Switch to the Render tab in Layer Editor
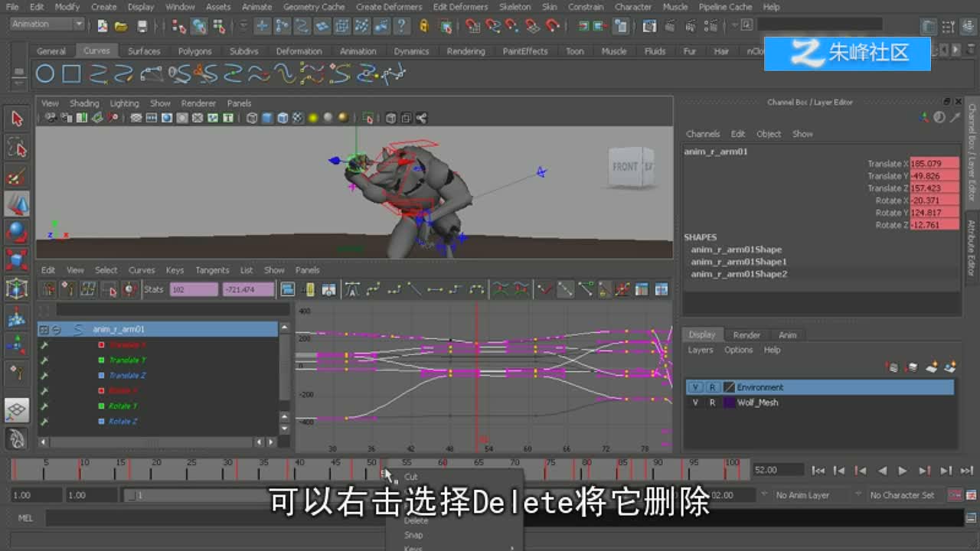This screenshot has width=980, height=551. pos(746,335)
